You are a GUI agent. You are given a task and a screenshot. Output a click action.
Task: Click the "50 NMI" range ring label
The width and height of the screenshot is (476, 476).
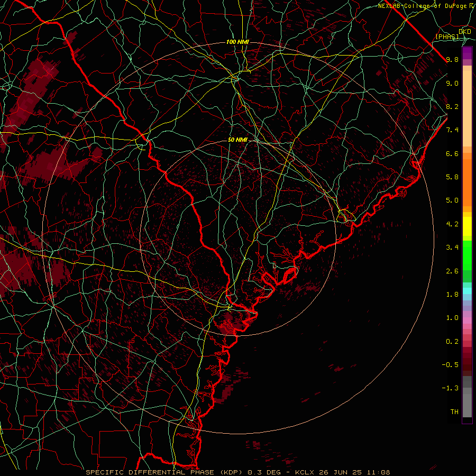pos(237,140)
